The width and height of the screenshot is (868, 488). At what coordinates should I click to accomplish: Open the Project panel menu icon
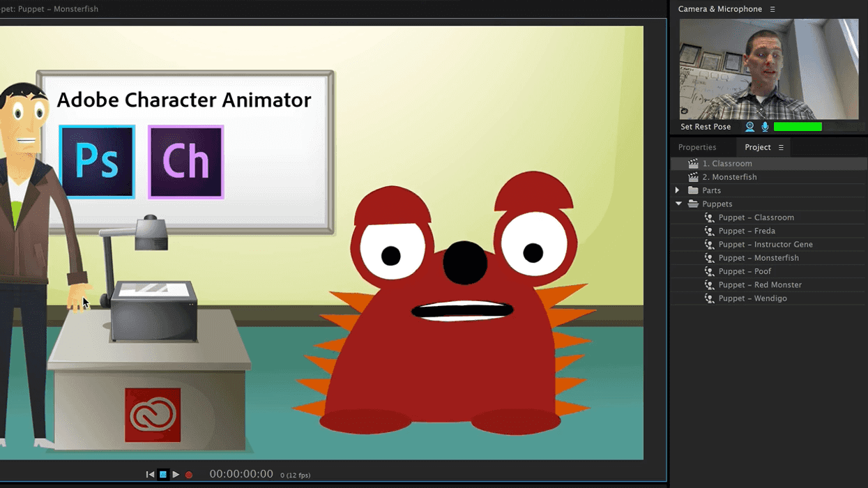click(x=781, y=148)
